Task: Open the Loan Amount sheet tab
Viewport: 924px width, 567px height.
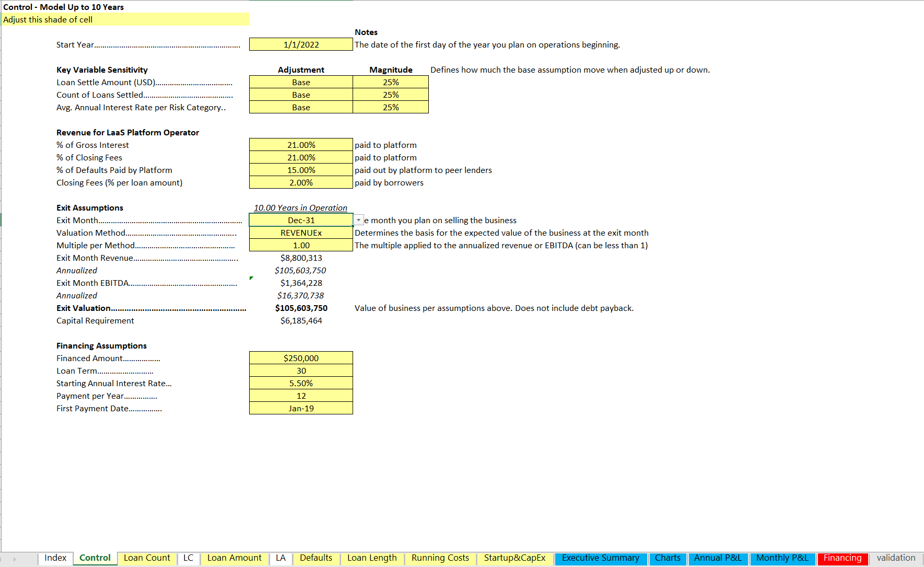Action: [235, 558]
